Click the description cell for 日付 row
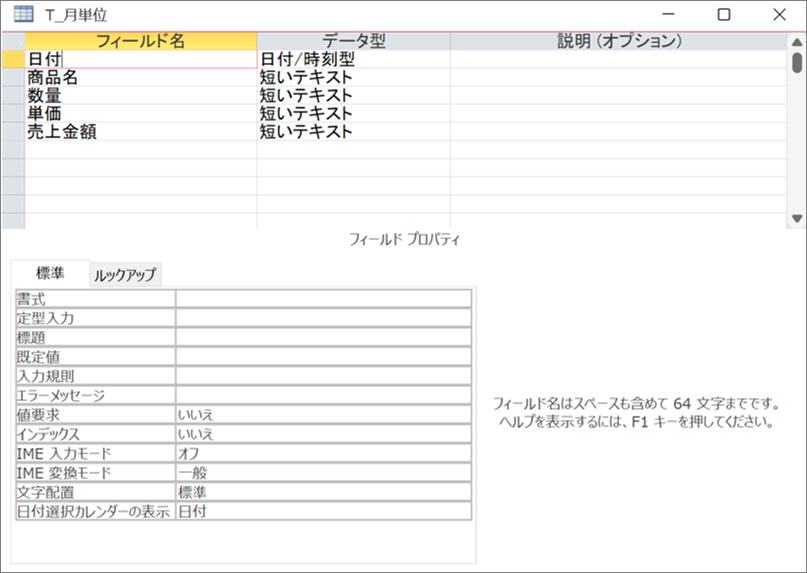This screenshot has width=807, height=573. tap(619, 59)
